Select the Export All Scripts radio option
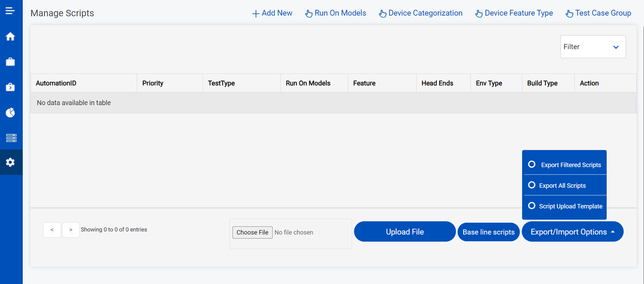Screen dimensions: 644x284 [x=532, y=185]
